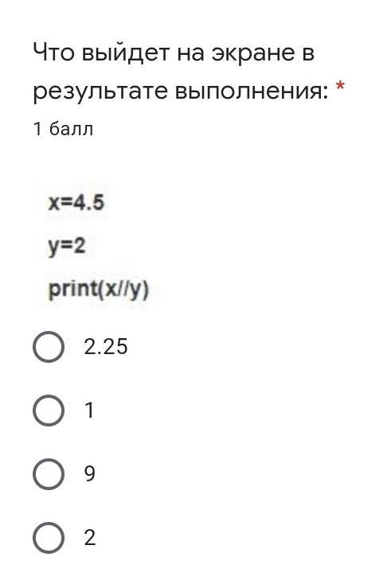Click the print(x//y) code line
387x588 pixels.
[x=99, y=290]
